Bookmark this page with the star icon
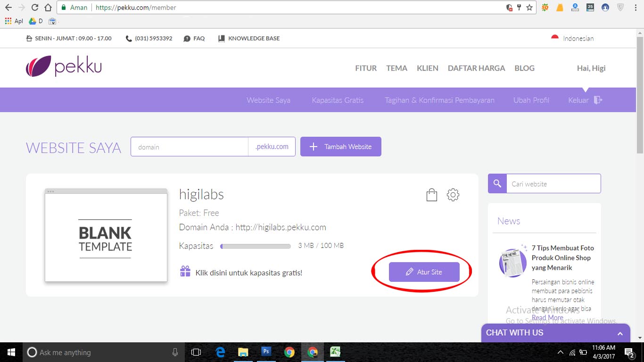 click(x=529, y=8)
